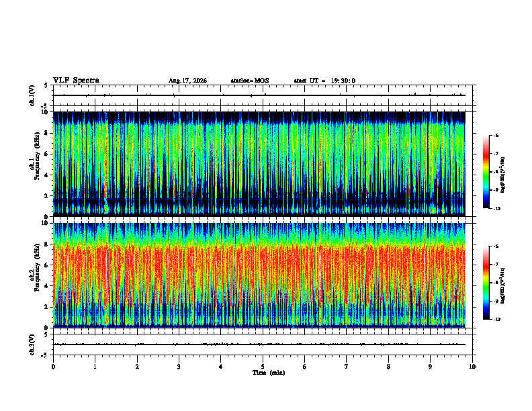Click the ch.3 voltage waveform trace
This screenshot has height=411, width=532.
259,345
